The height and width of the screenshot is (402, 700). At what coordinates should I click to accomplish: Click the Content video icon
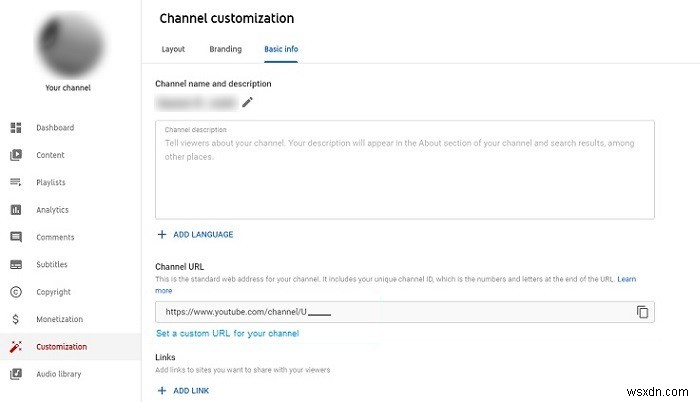click(16, 155)
